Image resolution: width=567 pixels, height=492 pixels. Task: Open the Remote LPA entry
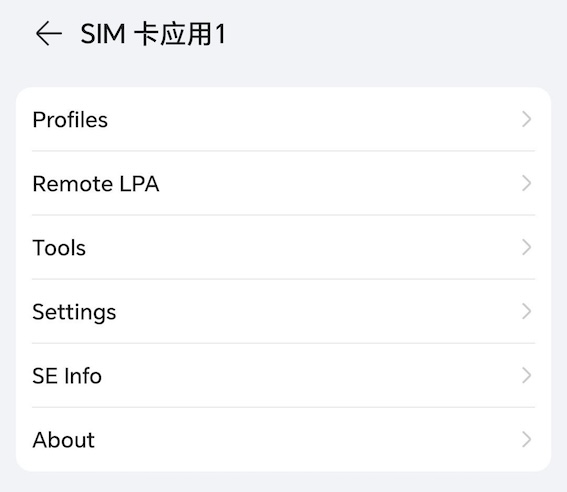point(284,183)
